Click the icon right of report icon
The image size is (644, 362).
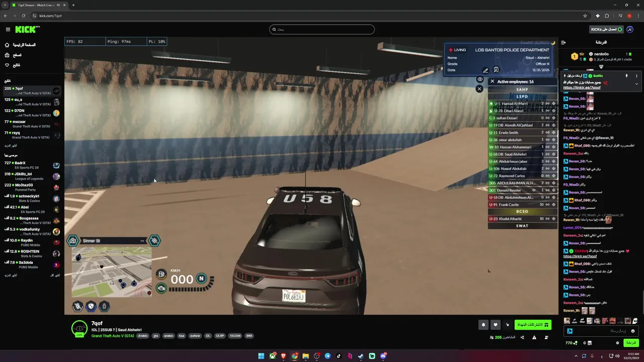546,337
